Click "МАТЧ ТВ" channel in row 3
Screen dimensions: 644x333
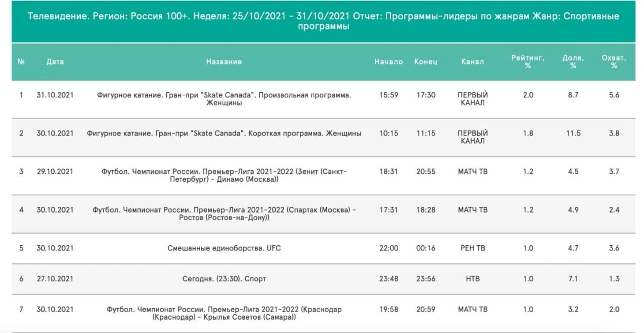tap(472, 172)
